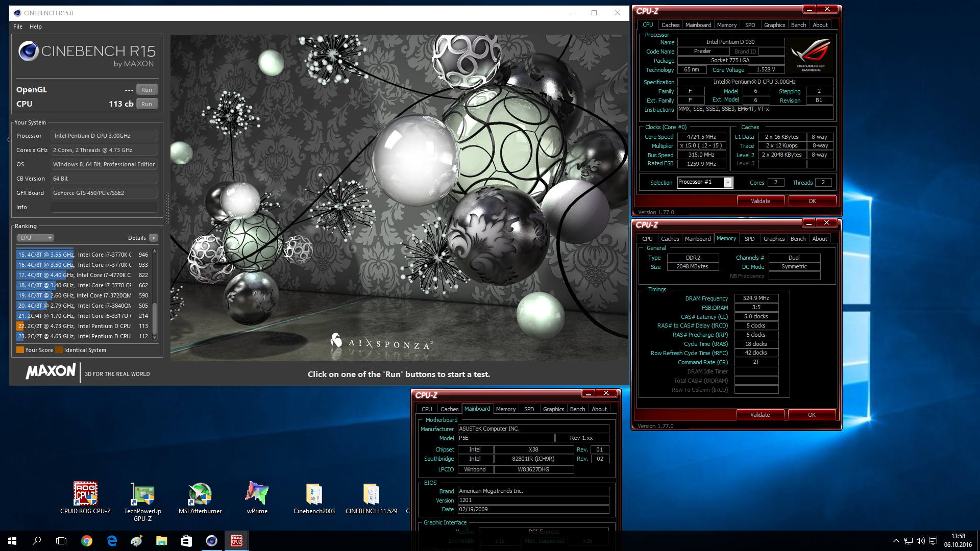Open TechPowerUp GPU-Z desktop icon
The image size is (980, 551).
[x=142, y=502]
